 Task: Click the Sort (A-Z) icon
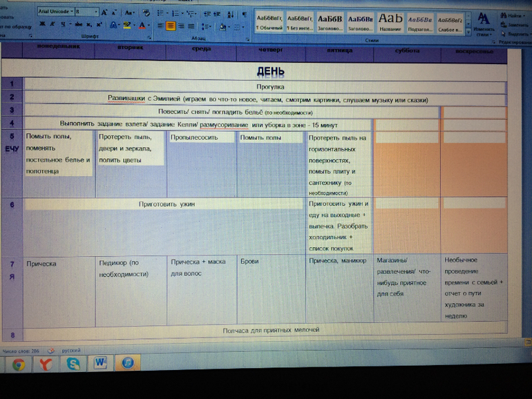[231, 13]
